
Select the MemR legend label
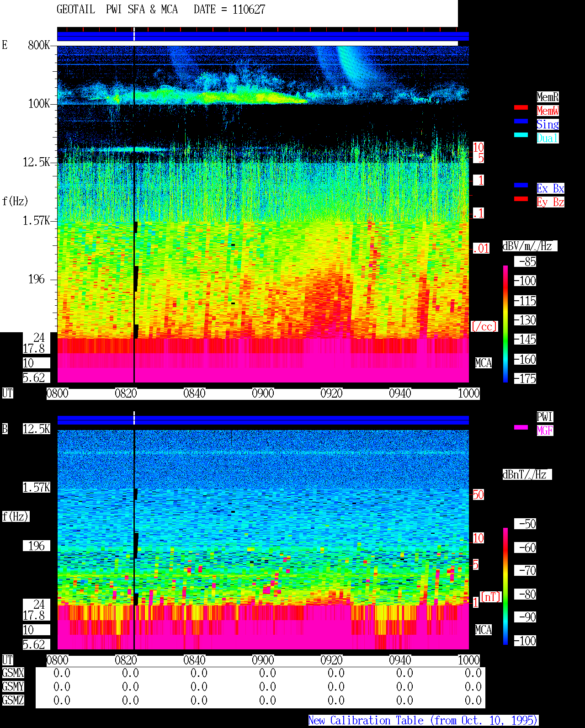(x=548, y=97)
